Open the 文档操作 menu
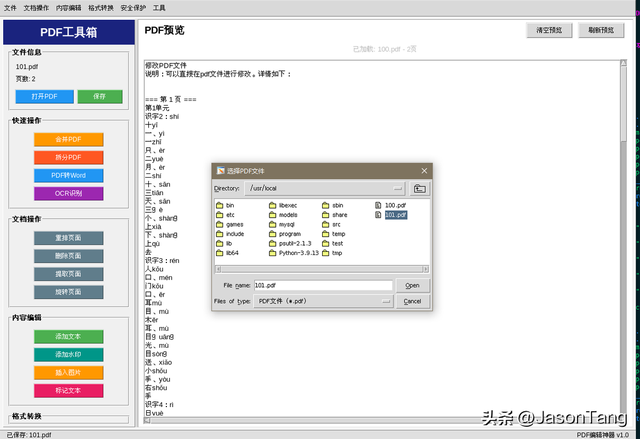The height and width of the screenshot is (439, 640). click(x=36, y=8)
